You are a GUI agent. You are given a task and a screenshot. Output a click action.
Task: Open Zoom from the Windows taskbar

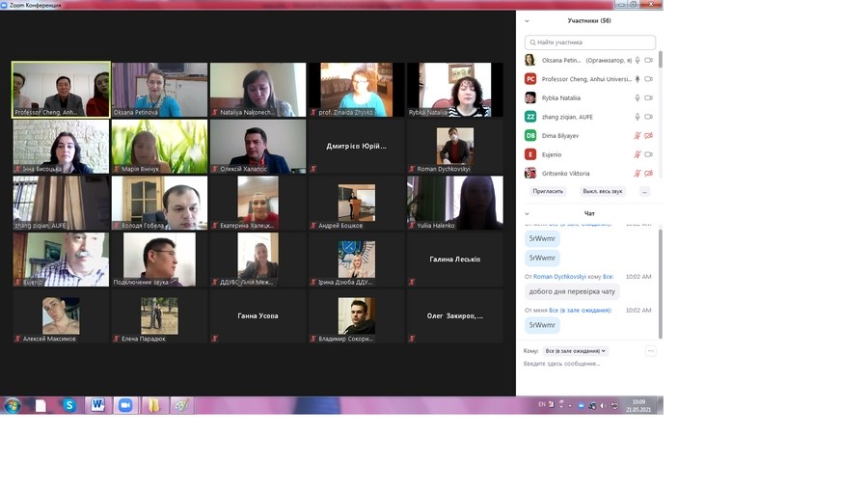click(x=125, y=405)
